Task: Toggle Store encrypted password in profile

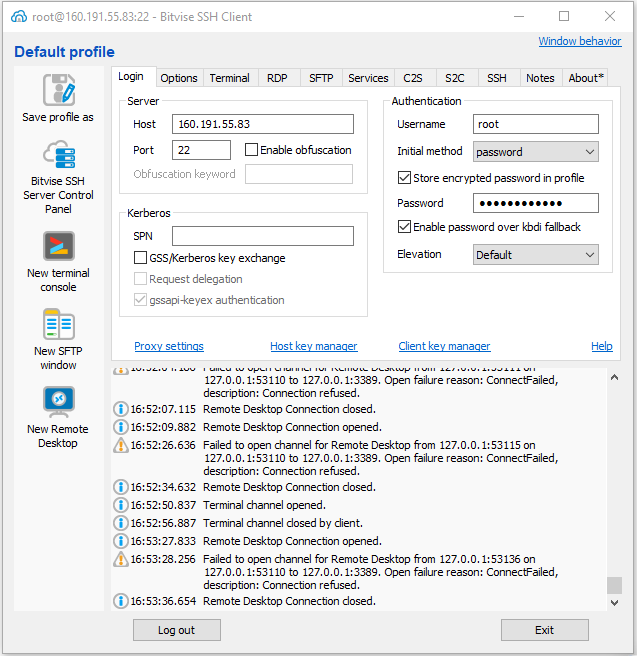Action: click(404, 178)
